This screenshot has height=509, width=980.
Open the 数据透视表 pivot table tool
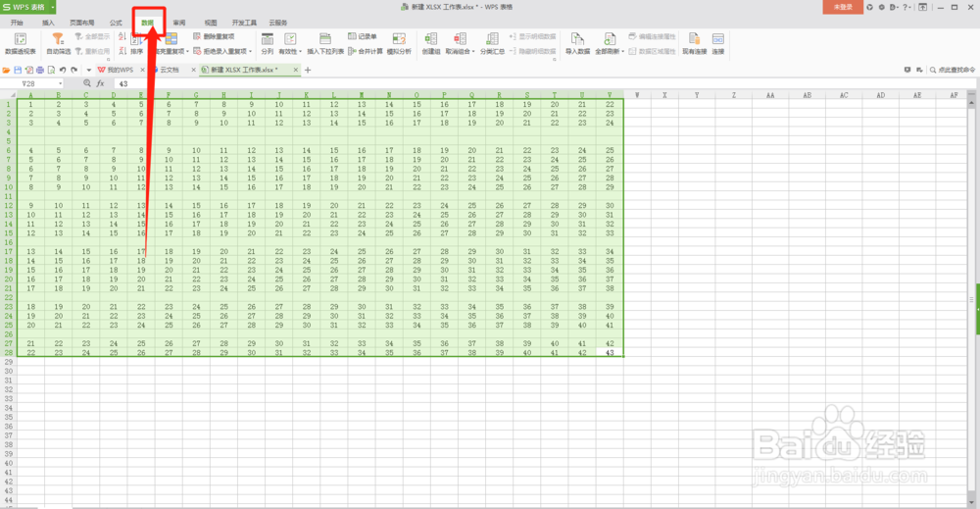[20, 44]
